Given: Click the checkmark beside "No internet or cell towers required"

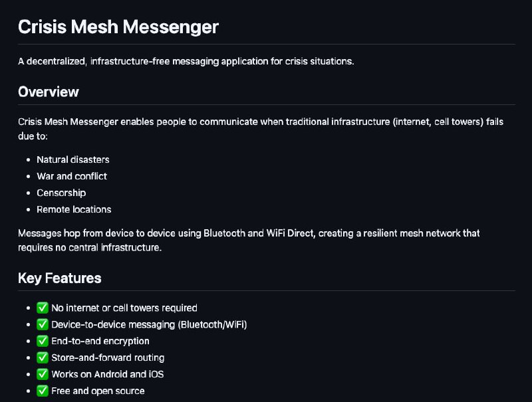Looking at the screenshot, I should (x=43, y=308).
